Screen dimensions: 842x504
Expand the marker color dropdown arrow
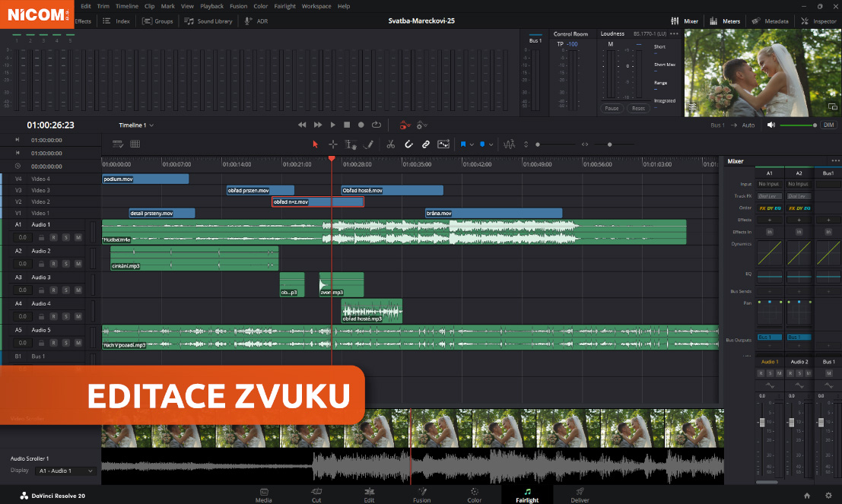(x=491, y=144)
